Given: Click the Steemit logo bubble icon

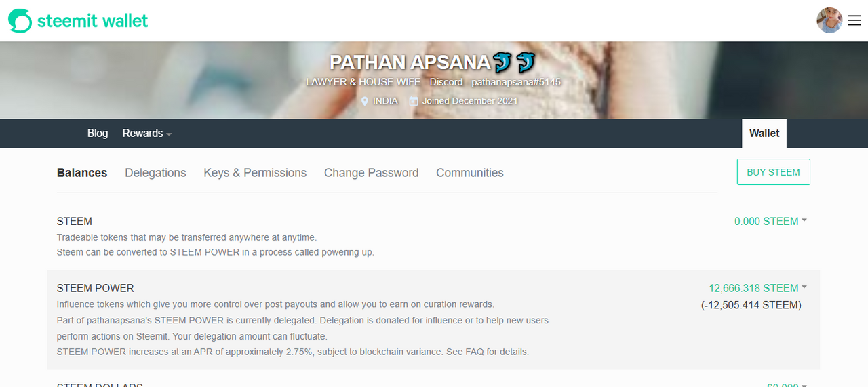Looking at the screenshot, I should pyautogui.click(x=20, y=20).
